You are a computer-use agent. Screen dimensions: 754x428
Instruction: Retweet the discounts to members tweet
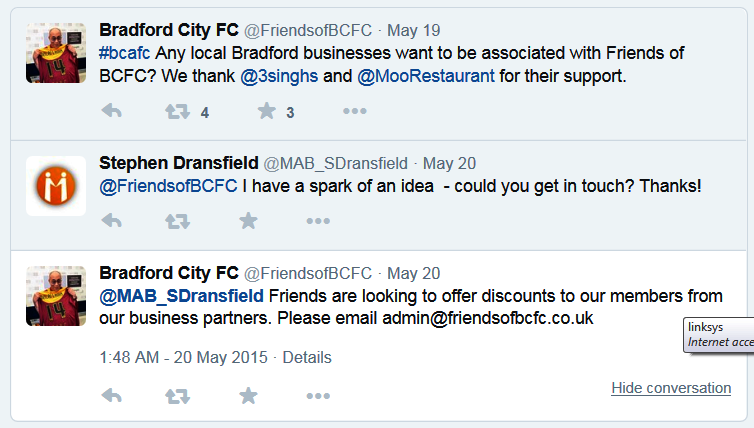(177, 396)
